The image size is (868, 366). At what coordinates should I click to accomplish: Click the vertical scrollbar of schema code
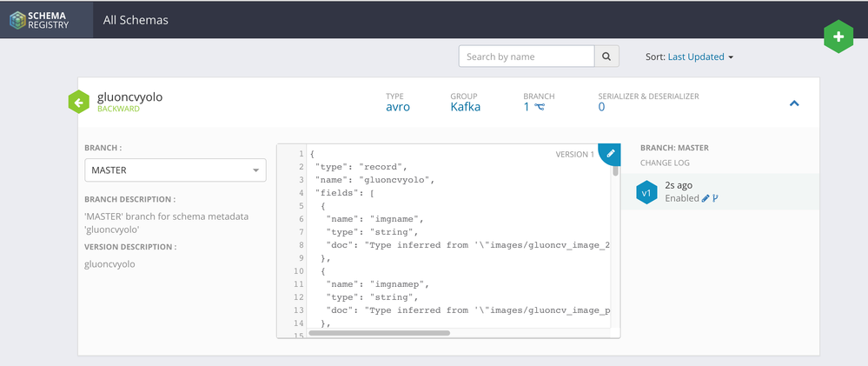[x=616, y=170]
